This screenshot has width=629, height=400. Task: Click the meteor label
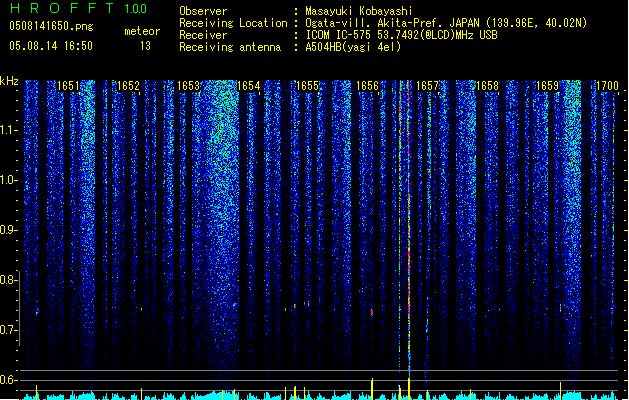point(142,31)
